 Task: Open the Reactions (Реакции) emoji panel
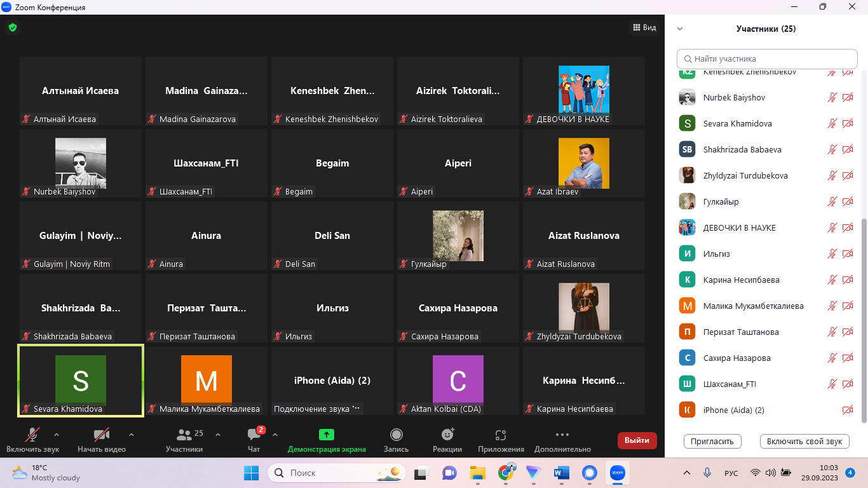coord(447,435)
